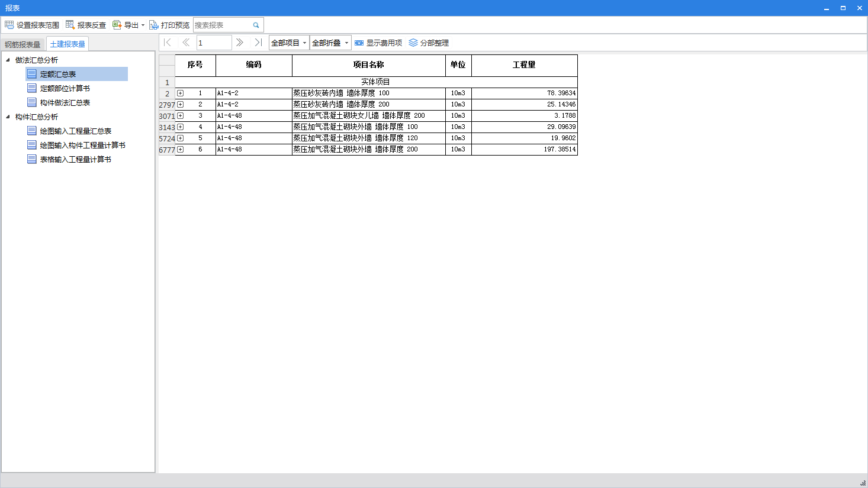Maximize the 报表 window

click(843, 8)
